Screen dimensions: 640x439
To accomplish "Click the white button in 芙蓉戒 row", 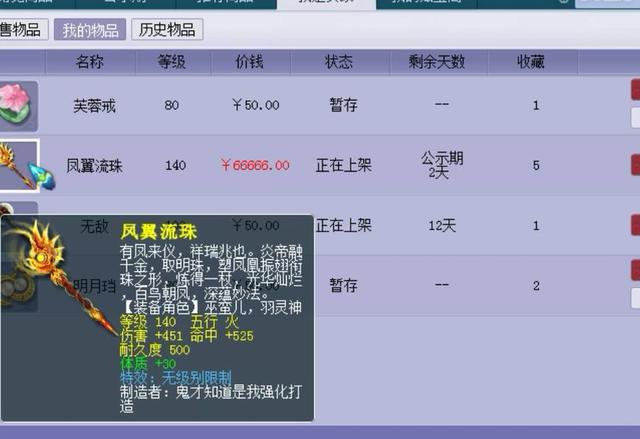I will point(636,118).
